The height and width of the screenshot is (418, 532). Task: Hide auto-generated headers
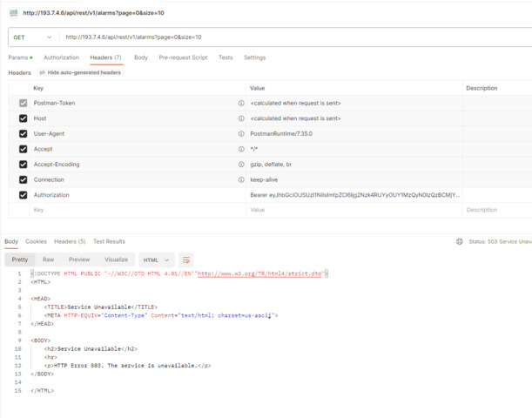click(x=79, y=72)
